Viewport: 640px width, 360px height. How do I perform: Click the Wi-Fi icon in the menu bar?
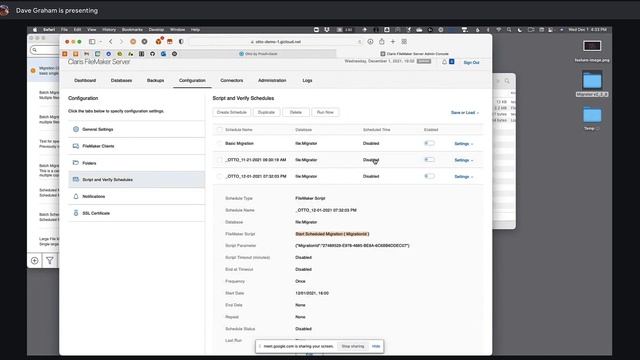tap(498, 30)
